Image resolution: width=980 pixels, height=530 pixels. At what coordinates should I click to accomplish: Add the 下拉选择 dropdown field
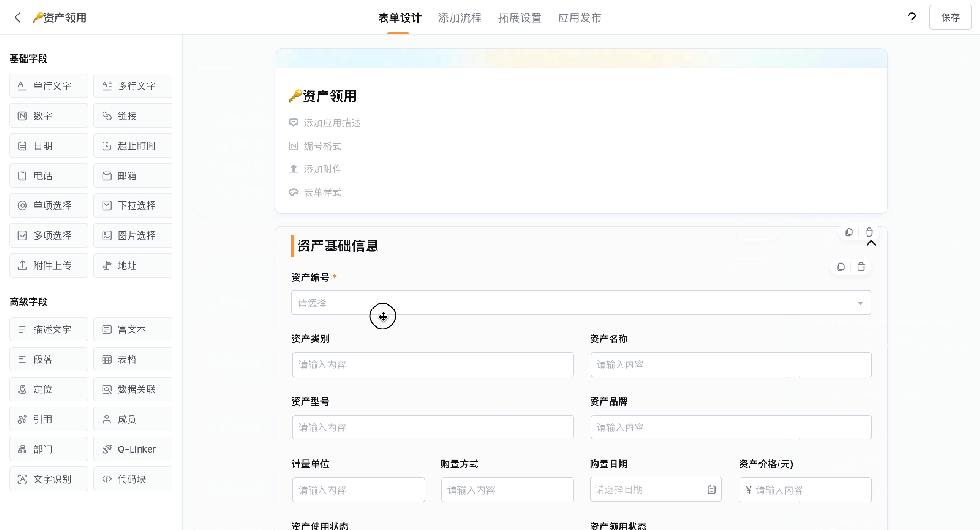click(132, 205)
